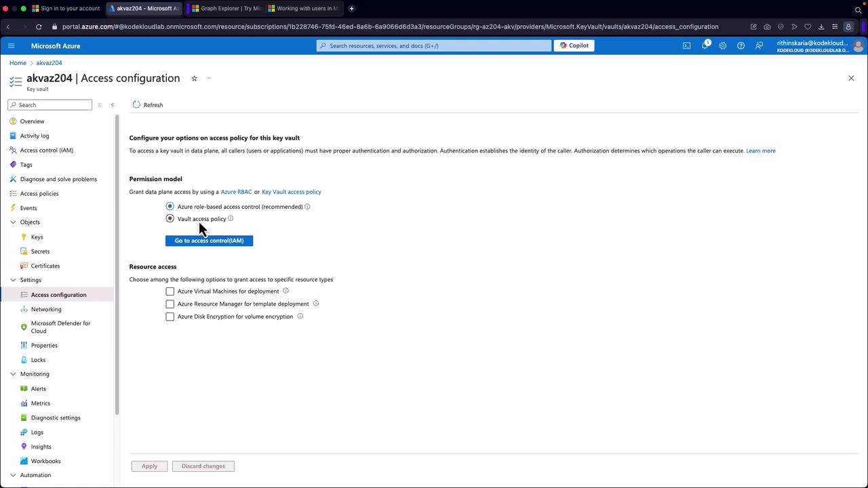The image size is (868, 488).
Task: Collapse the Automation section
Action: pos(13,475)
